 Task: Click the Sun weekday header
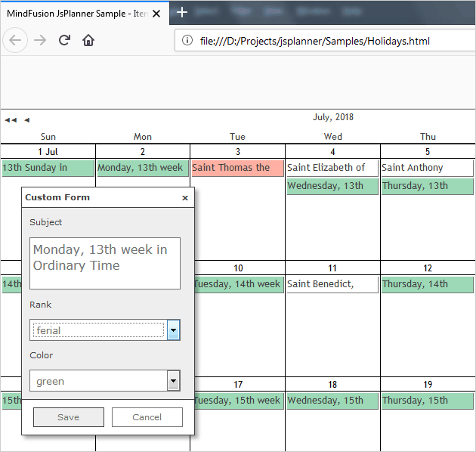click(48, 137)
